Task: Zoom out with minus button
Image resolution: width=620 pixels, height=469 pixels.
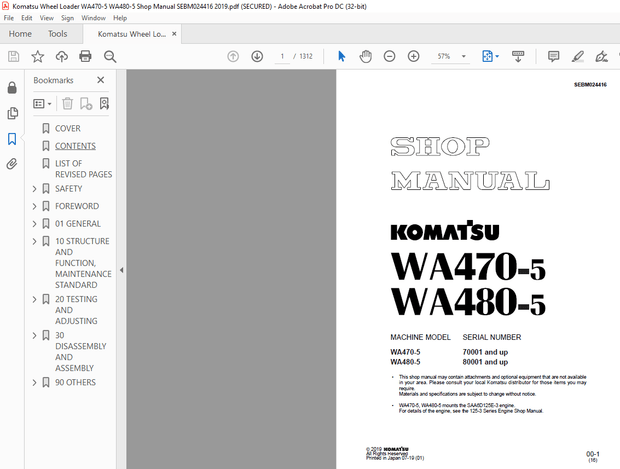Action: pos(389,57)
